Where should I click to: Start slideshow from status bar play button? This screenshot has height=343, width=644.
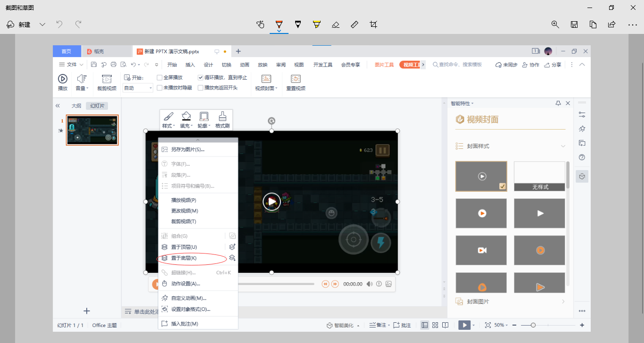click(464, 325)
